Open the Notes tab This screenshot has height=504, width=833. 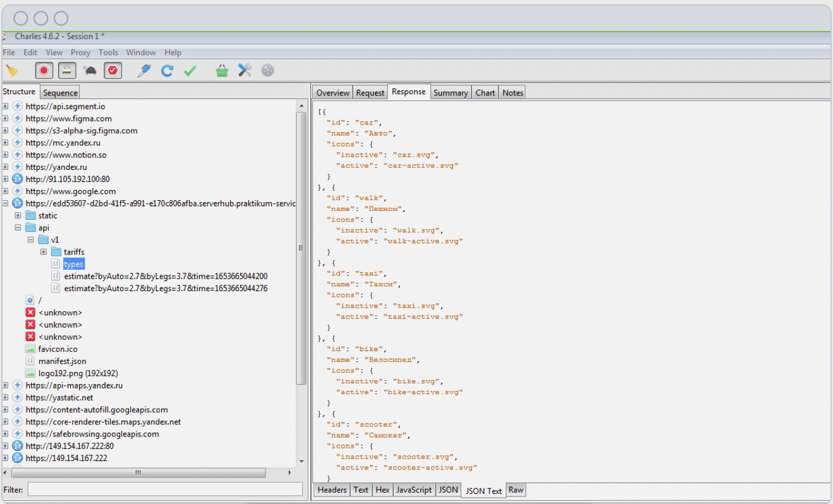(x=513, y=93)
